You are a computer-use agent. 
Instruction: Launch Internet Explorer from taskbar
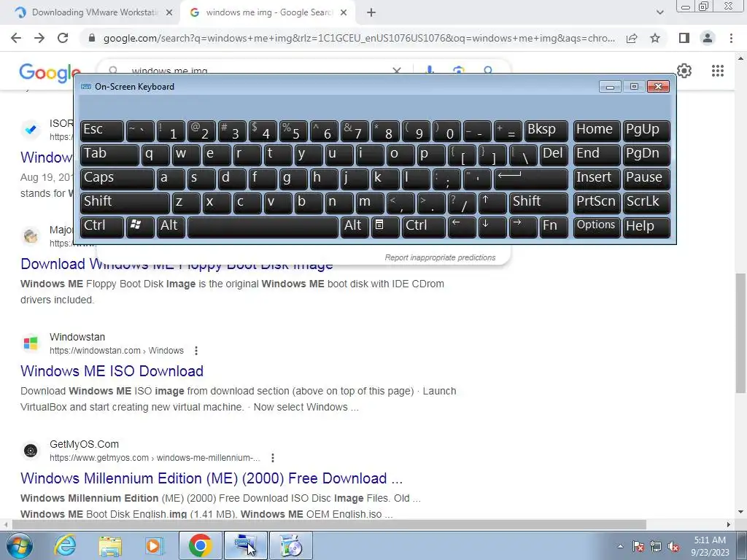tap(65, 545)
